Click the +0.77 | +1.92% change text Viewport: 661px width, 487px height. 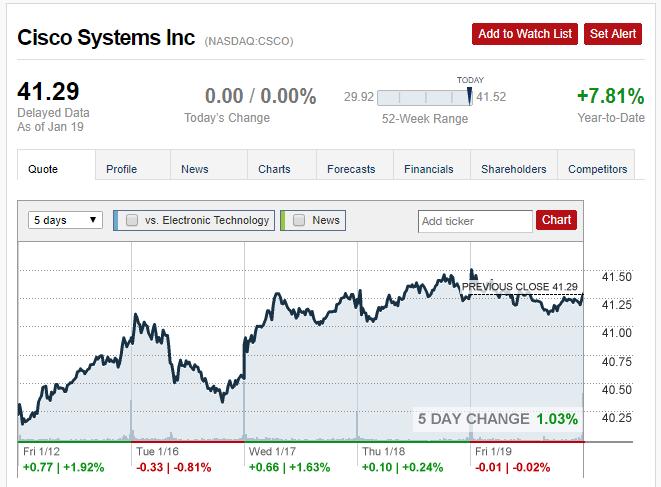pyautogui.click(x=63, y=468)
